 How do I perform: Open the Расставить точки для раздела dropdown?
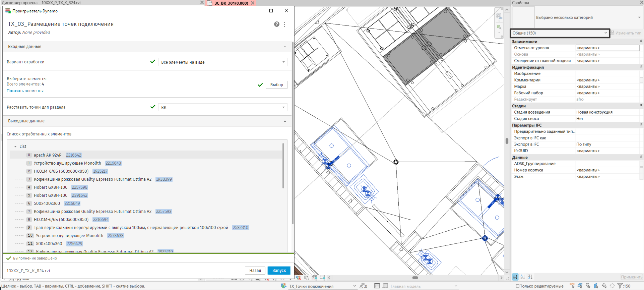[222, 107]
